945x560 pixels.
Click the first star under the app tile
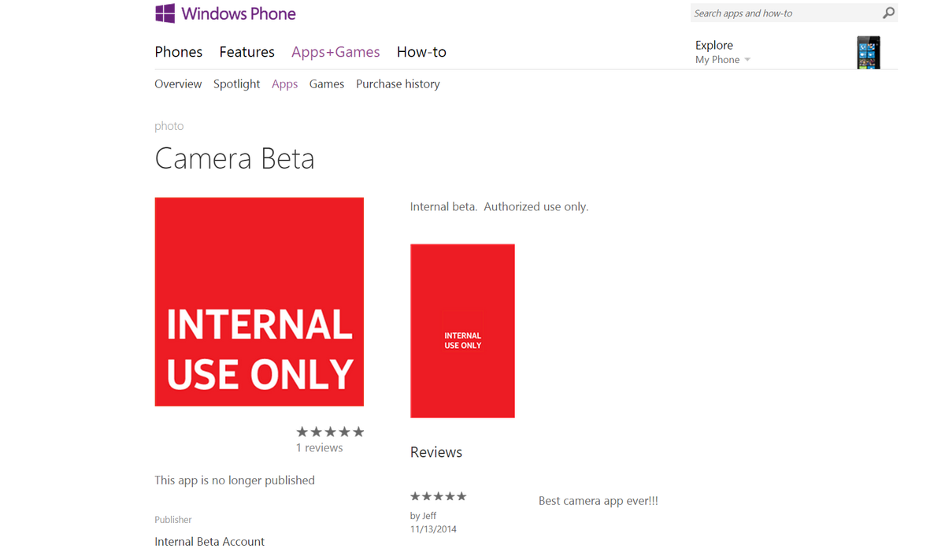[302, 431]
